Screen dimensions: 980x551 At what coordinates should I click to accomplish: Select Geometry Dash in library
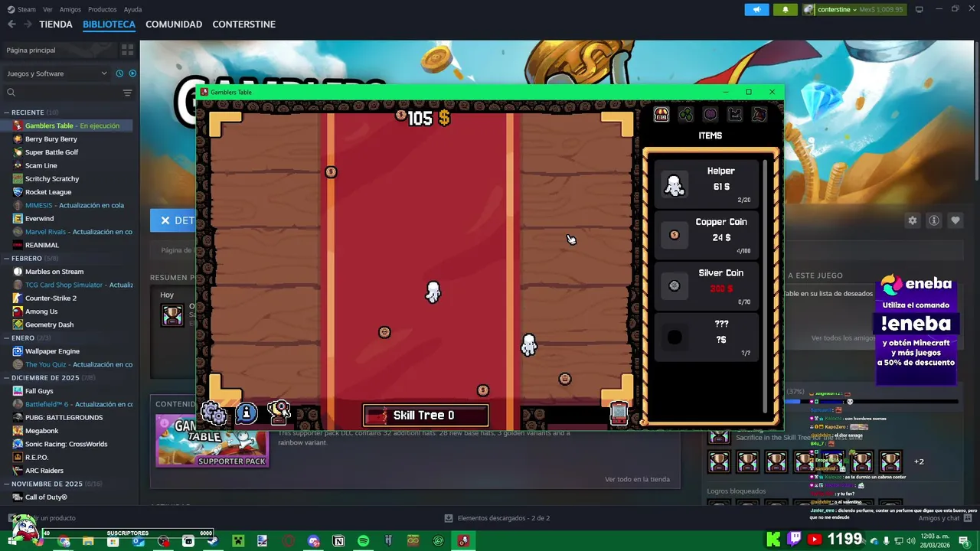point(49,324)
